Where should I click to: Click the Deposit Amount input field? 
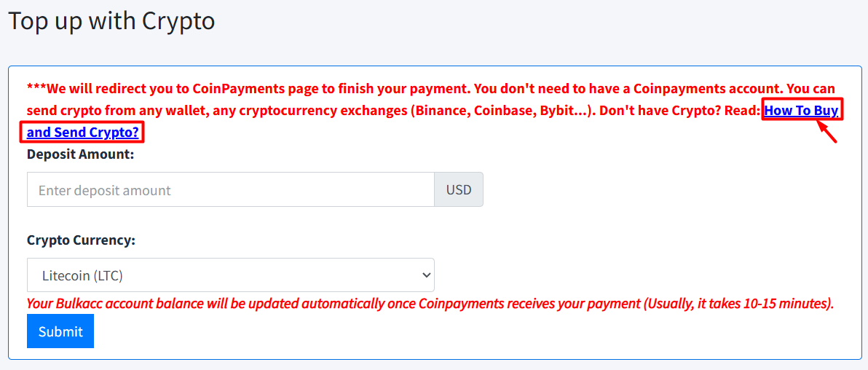pos(230,190)
